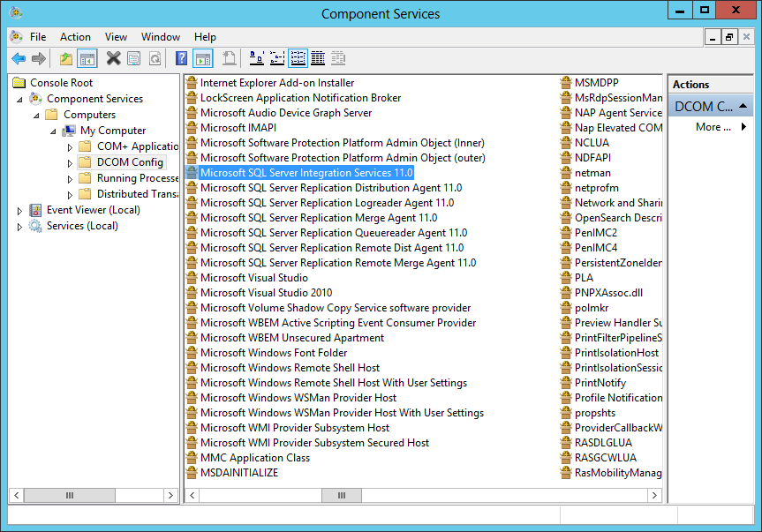The height and width of the screenshot is (532, 762).
Task: Expand the Event Viewer (Local) node
Action: [x=19, y=211]
